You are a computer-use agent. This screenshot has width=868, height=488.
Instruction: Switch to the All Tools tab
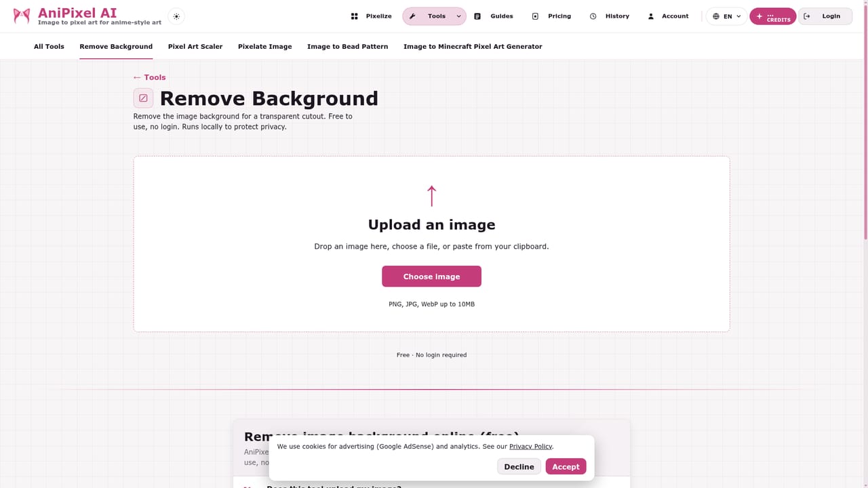[x=50, y=47]
